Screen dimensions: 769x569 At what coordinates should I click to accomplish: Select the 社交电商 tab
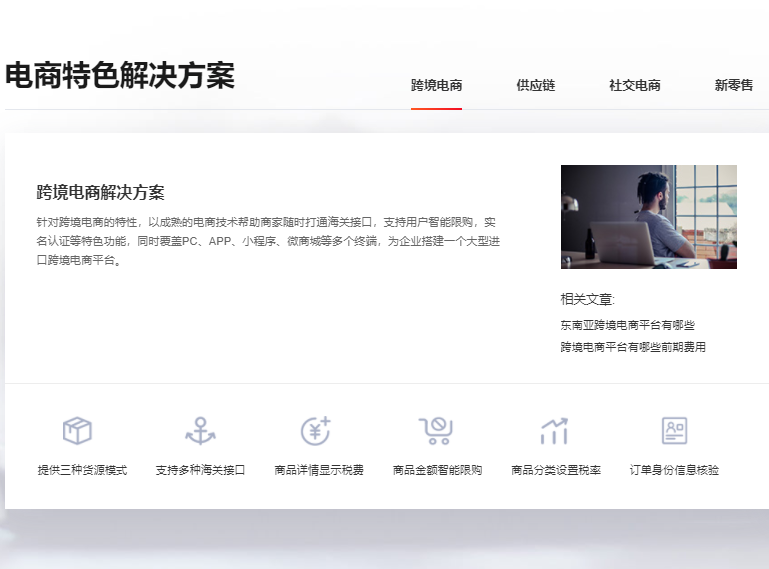click(634, 86)
